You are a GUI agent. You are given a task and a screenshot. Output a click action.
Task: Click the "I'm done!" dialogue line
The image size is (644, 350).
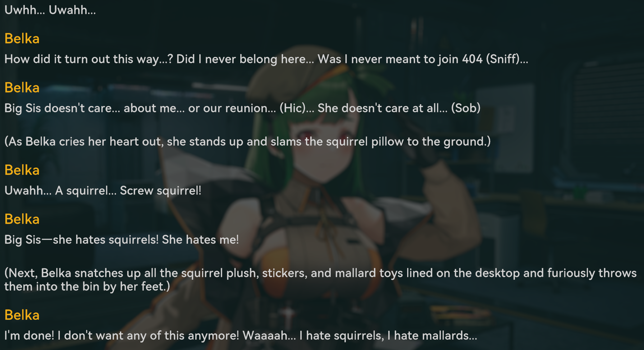(x=241, y=335)
